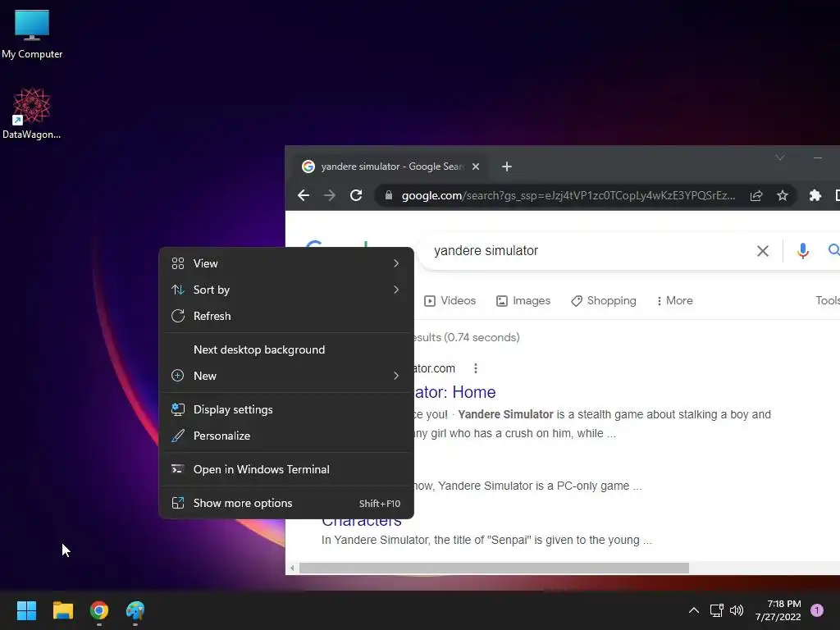The image size is (840, 630).
Task: Open the notification count badge
Action: pos(817,610)
